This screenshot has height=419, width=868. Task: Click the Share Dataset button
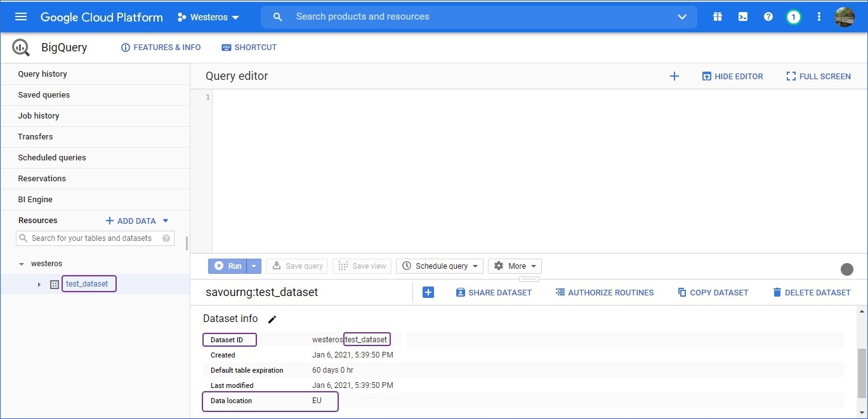(x=494, y=292)
